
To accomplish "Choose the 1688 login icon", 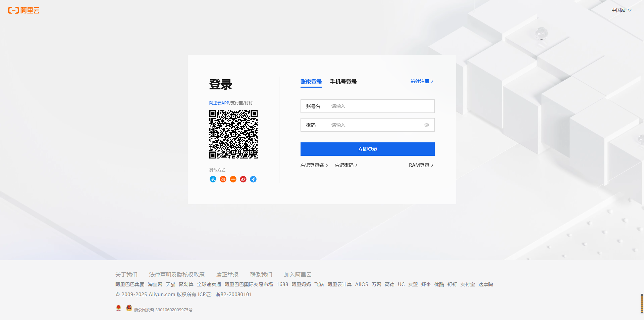I will pos(233,179).
